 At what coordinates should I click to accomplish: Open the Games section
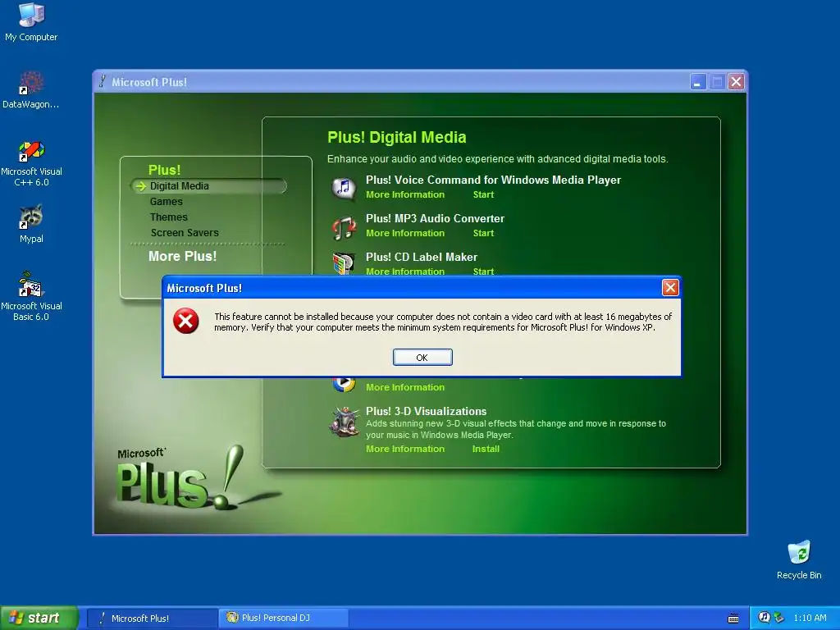(x=166, y=202)
